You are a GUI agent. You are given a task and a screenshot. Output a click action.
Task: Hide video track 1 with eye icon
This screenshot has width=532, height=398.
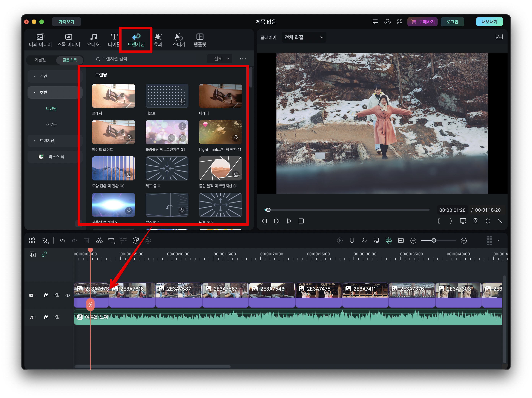68,295
